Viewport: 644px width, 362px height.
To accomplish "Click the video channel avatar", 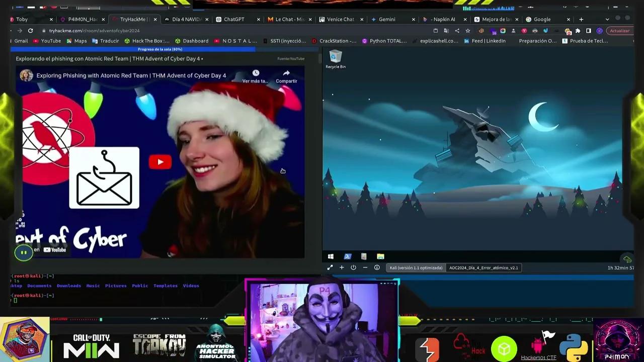I will coord(26,75).
